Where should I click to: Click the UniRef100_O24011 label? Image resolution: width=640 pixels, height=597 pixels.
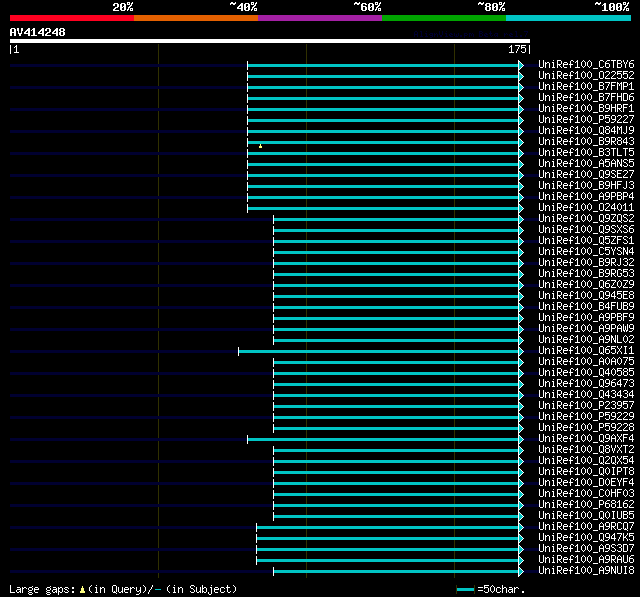586,208
